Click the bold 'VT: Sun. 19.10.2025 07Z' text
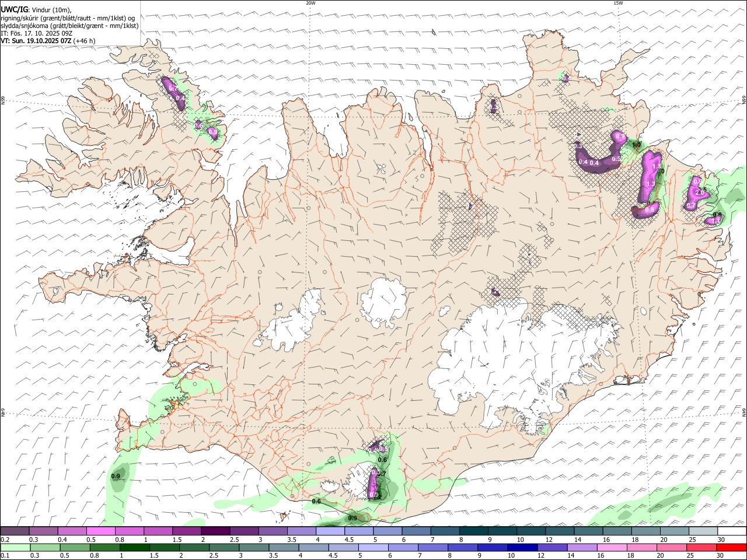The image size is (747, 560). pyautogui.click(x=36, y=41)
